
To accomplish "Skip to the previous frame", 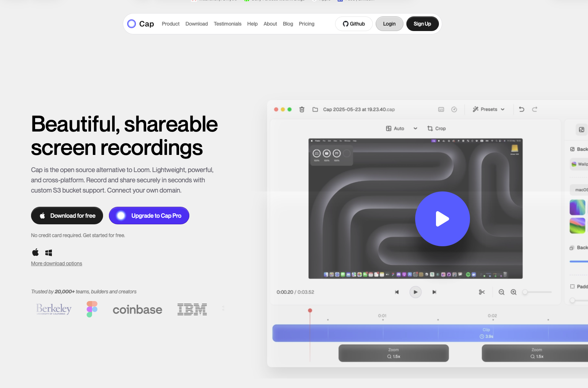I will [x=397, y=292].
